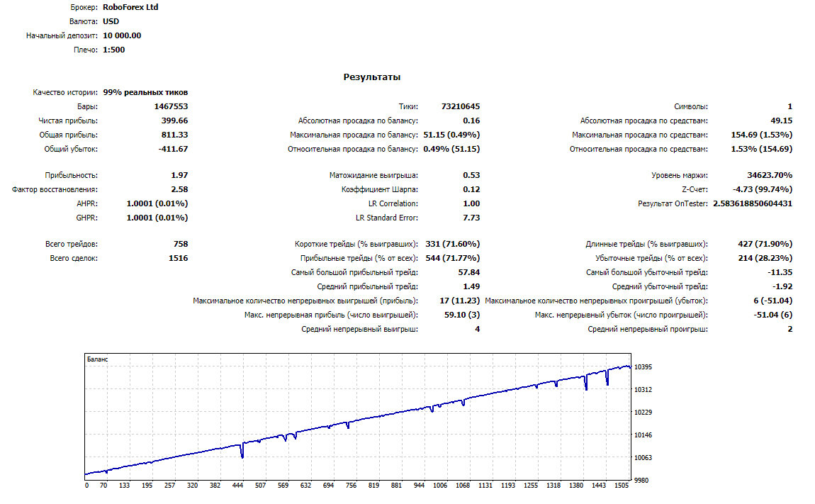Click the AHPR label
The image size is (815, 504).
tap(87, 203)
